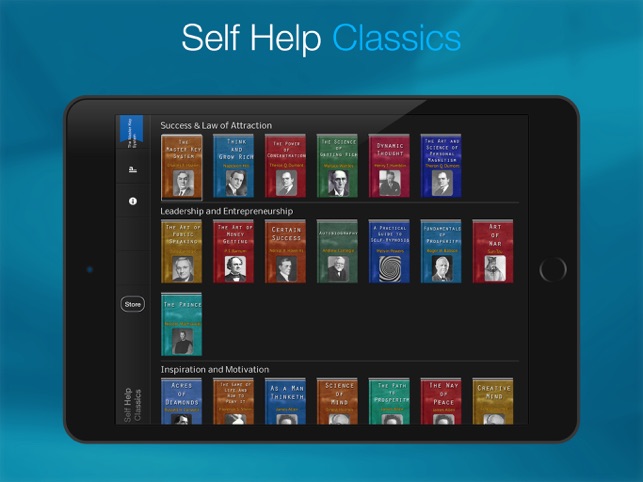This screenshot has height=482, width=643.
Task: Open Acres of Diamonds book
Action: 182,401
